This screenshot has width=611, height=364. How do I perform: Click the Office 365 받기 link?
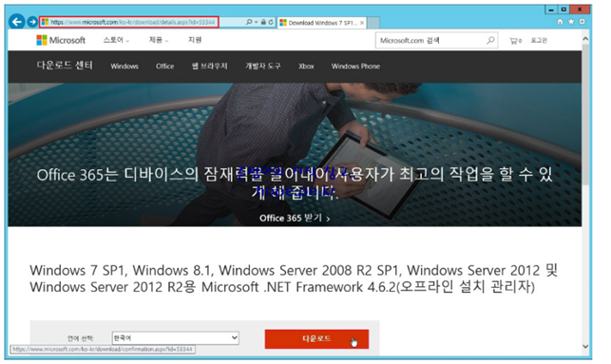295,218
